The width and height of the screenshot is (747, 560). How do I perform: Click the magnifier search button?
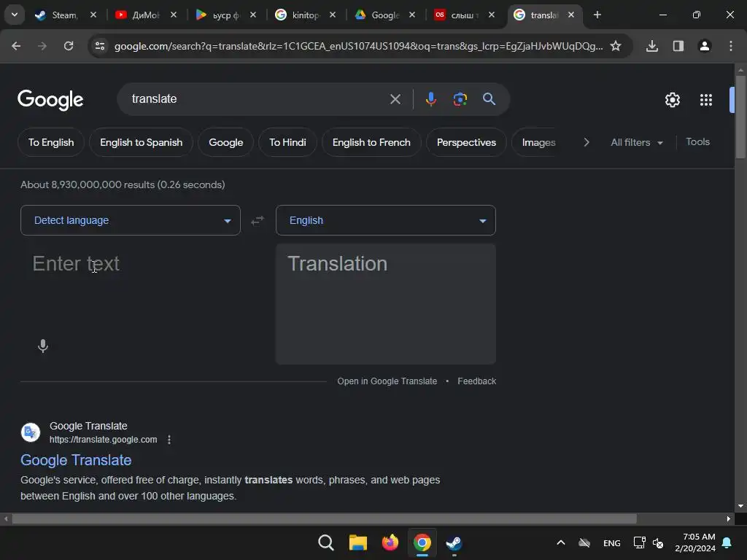tap(489, 99)
